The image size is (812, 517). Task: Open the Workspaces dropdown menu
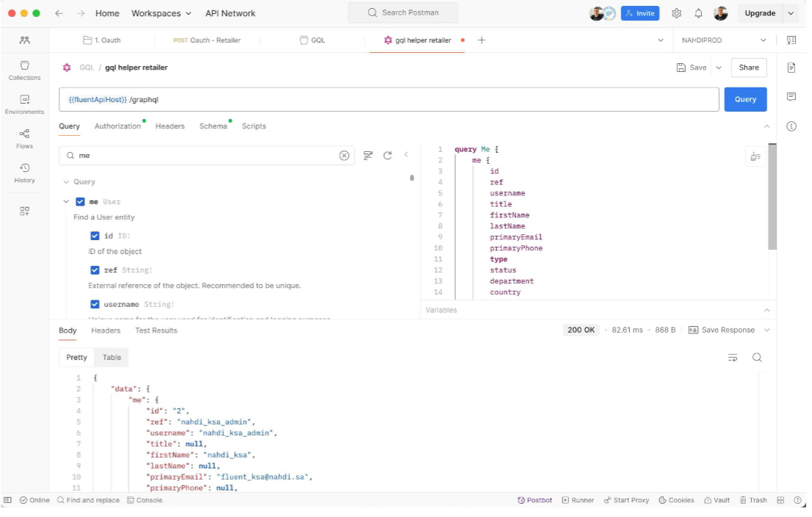click(161, 13)
